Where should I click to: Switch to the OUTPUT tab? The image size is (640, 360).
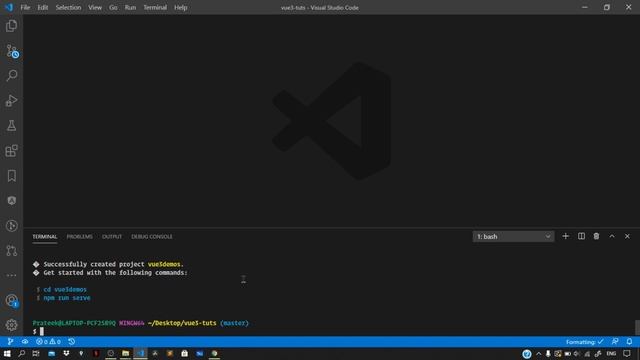(112, 237)
